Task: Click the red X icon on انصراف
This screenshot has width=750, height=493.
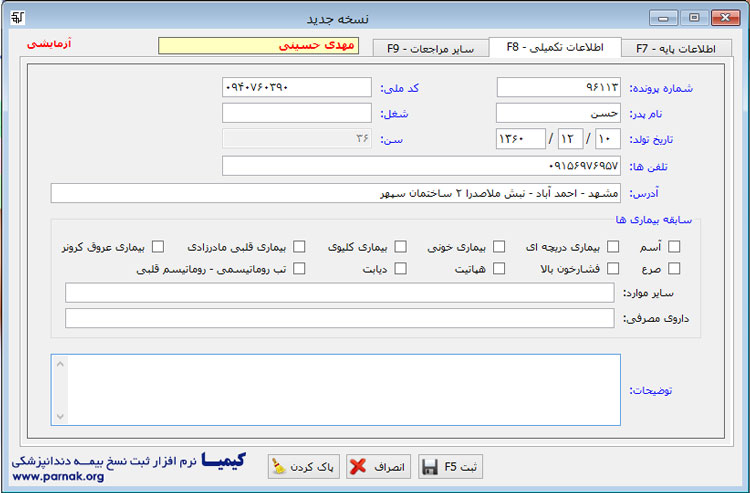Action: (x=358, y=467)
